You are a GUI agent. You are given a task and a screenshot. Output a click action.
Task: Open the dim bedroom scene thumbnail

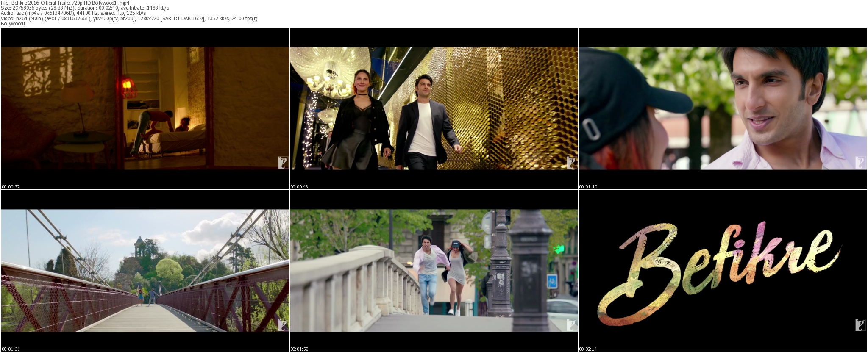click(x=145, y=108)
